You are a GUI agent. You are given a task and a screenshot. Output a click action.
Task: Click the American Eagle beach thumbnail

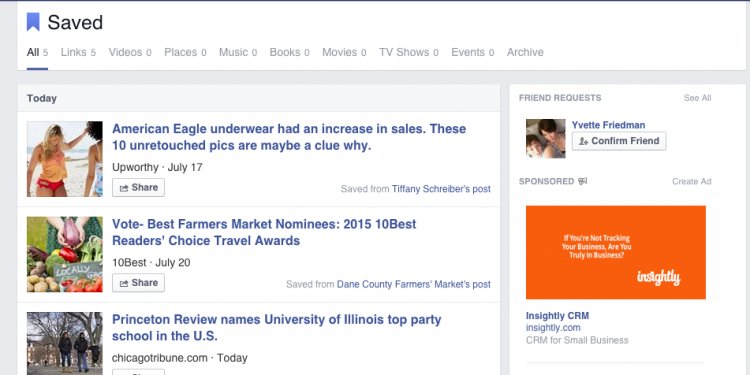[65, 159]
